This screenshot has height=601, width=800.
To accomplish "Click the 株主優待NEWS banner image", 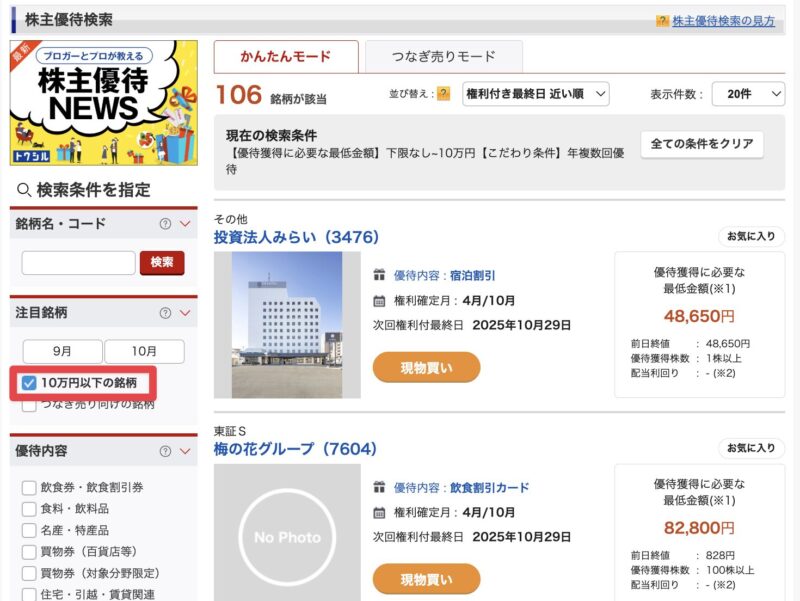I will pyautogui.click(x=104, y=103).
